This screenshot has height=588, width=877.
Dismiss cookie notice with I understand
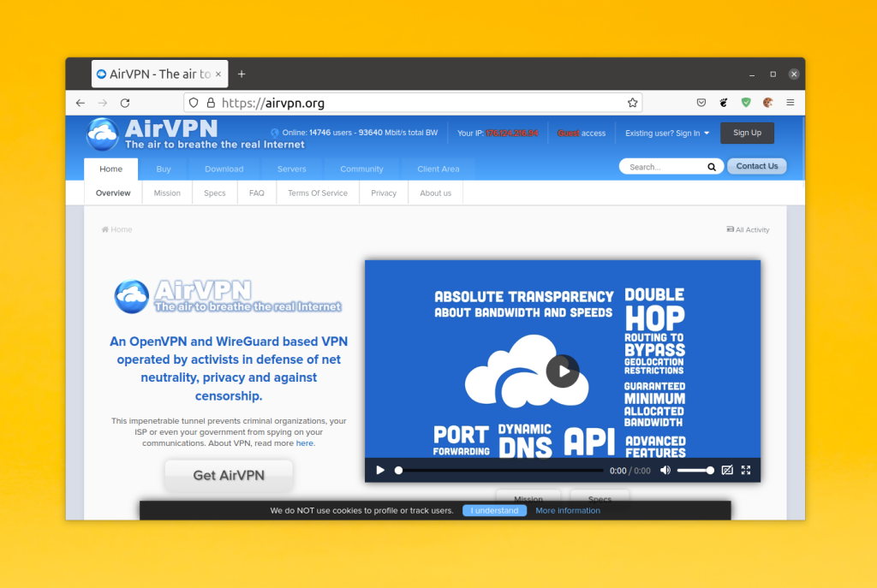494,510
